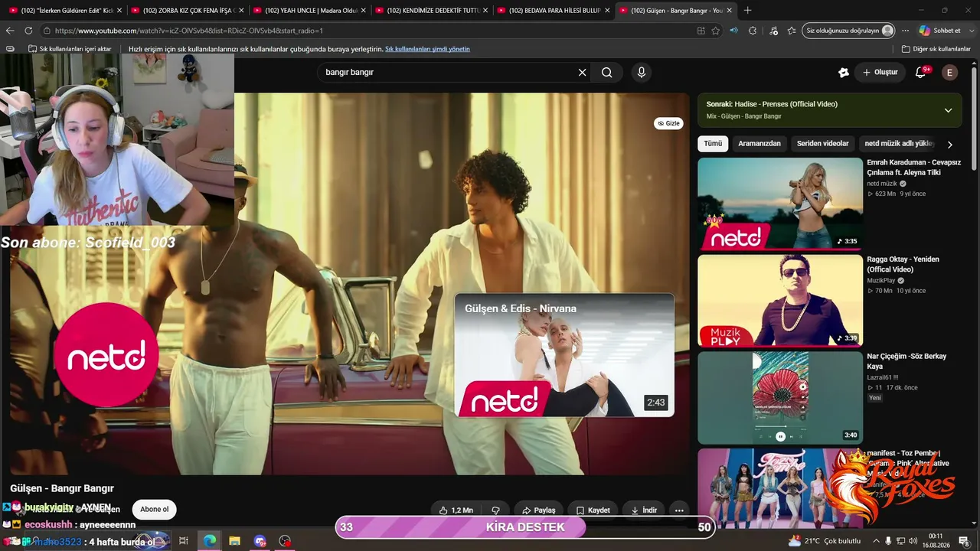Screen dimensions: 980x551
Task: Open Discord from the taskbar
Action: [260, 541]
